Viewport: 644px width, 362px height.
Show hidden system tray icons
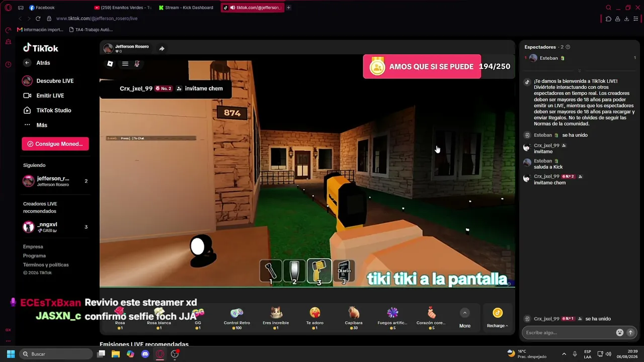564,354
